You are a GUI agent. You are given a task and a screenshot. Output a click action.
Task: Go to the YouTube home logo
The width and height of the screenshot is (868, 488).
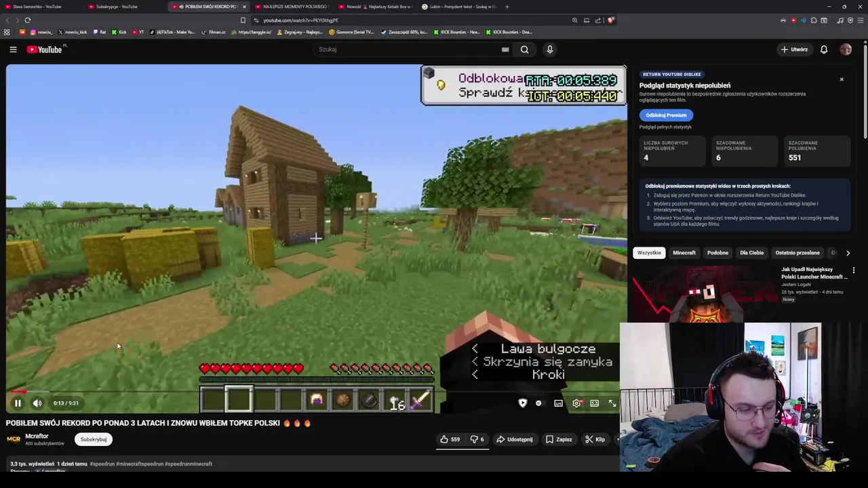45,49
